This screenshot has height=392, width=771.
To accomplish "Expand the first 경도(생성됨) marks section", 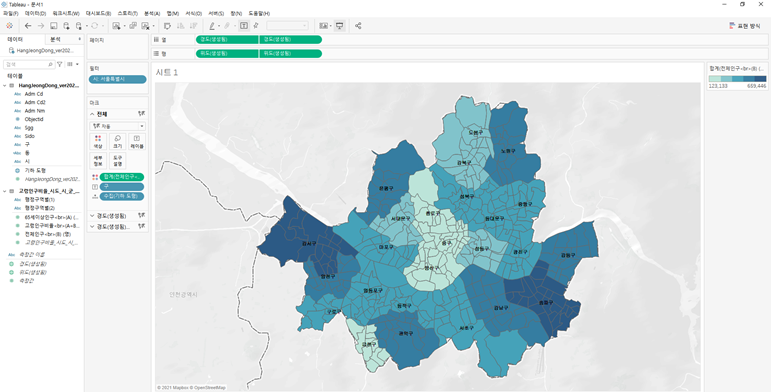I will pyautogui.click(x=92, y=216).
